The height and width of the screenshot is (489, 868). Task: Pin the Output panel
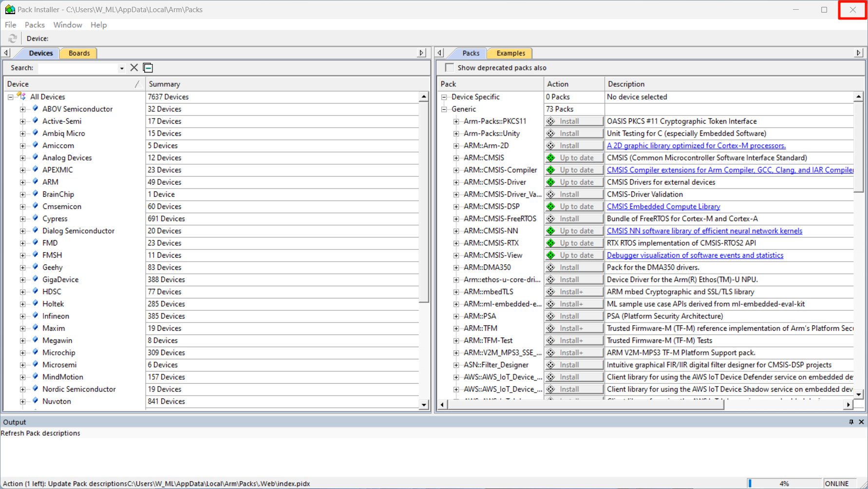point(851,422)
